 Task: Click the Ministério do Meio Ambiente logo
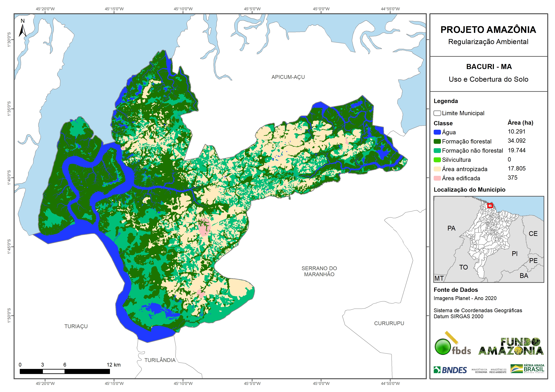point(498,371)
